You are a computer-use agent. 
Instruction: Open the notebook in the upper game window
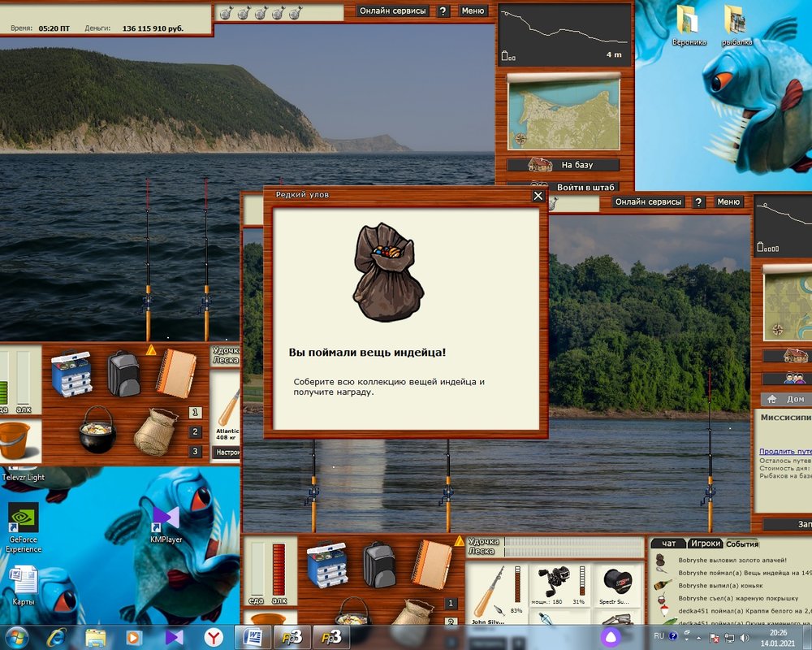click(x=176, y=373)
